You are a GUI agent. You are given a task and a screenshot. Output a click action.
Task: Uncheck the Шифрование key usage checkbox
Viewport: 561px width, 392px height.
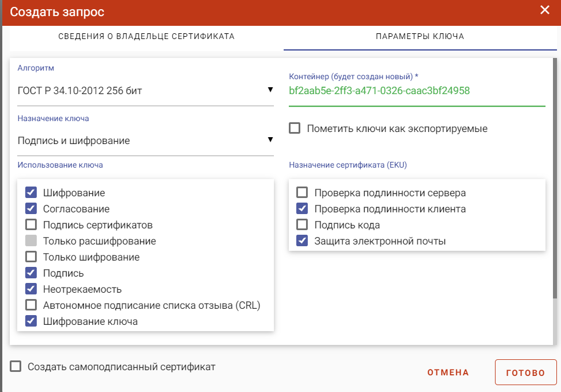(x=31, y=192)
